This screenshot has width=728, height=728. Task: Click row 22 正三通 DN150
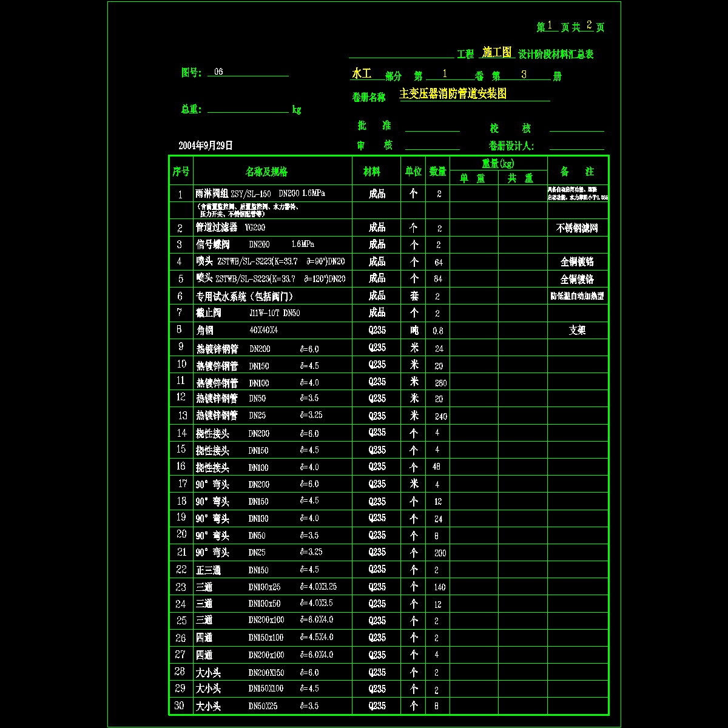[257, 570]
